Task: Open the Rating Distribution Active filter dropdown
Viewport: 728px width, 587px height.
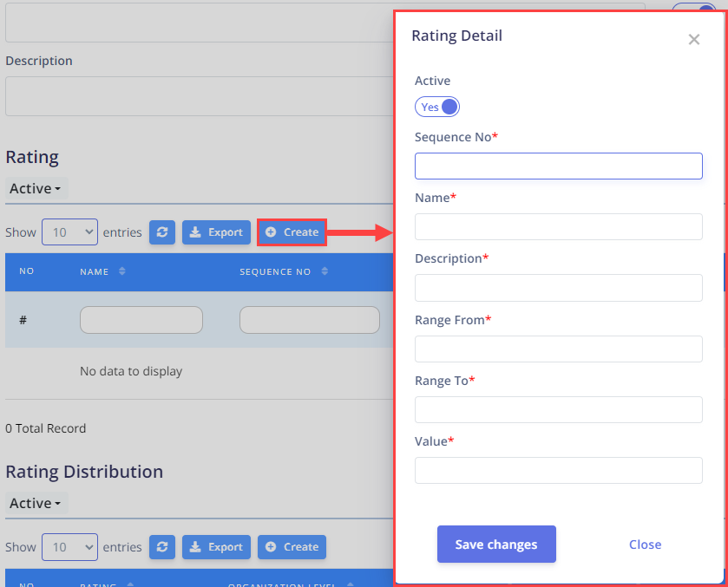Action: pos(36,503)
